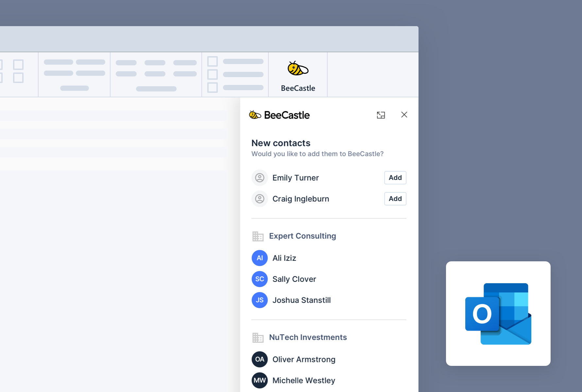Click the JS avatar for Joshua Stanstill

tap(260, 300)
